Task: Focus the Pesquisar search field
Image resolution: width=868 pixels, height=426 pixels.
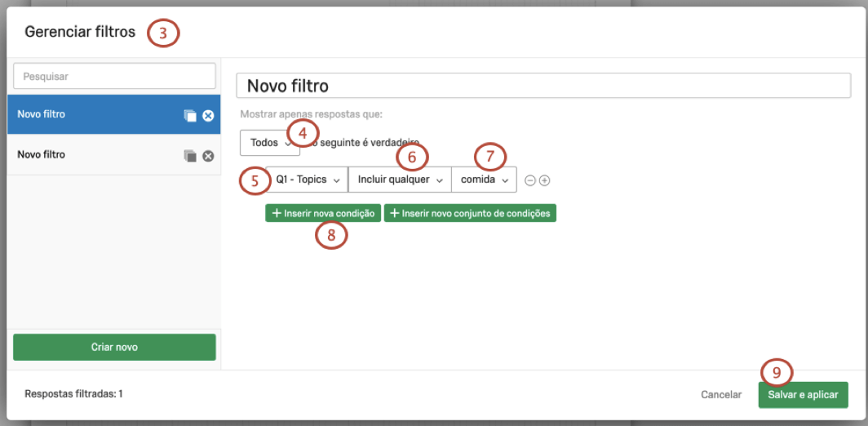Action: 114,77
